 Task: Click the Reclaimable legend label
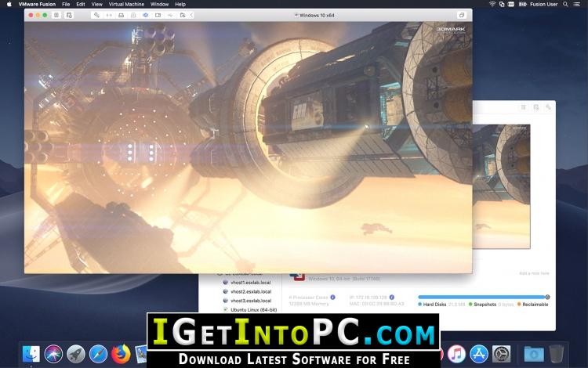[x=535, y=305]
